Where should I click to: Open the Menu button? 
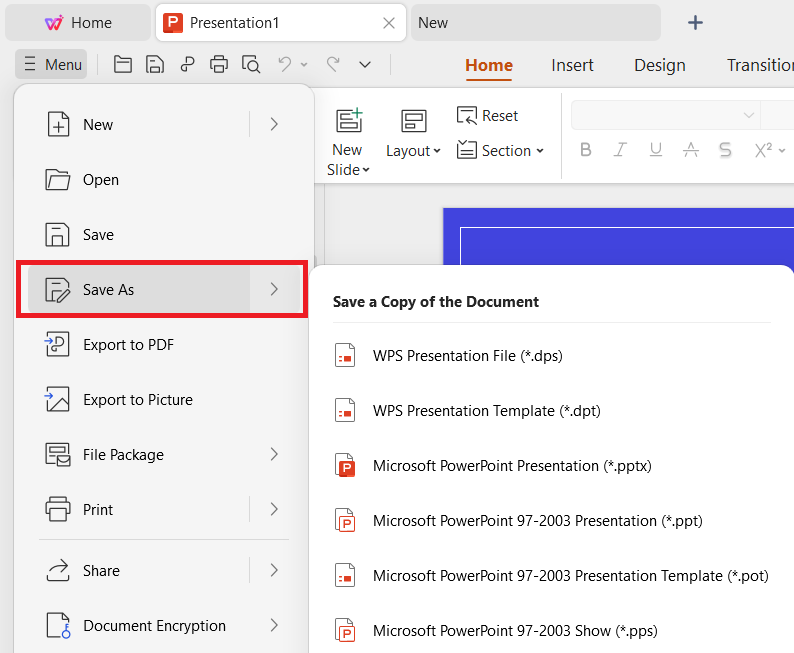click(51, 64)
